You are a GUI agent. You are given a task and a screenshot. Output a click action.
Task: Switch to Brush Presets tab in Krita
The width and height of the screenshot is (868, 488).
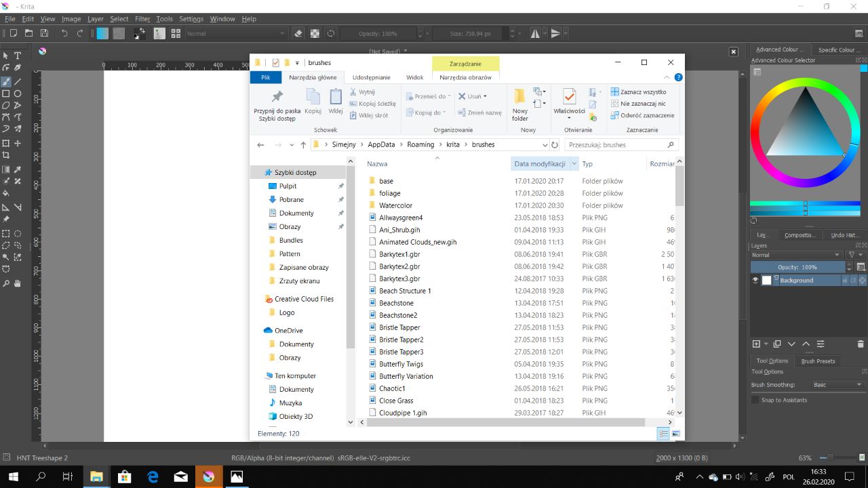coord(818,361)
